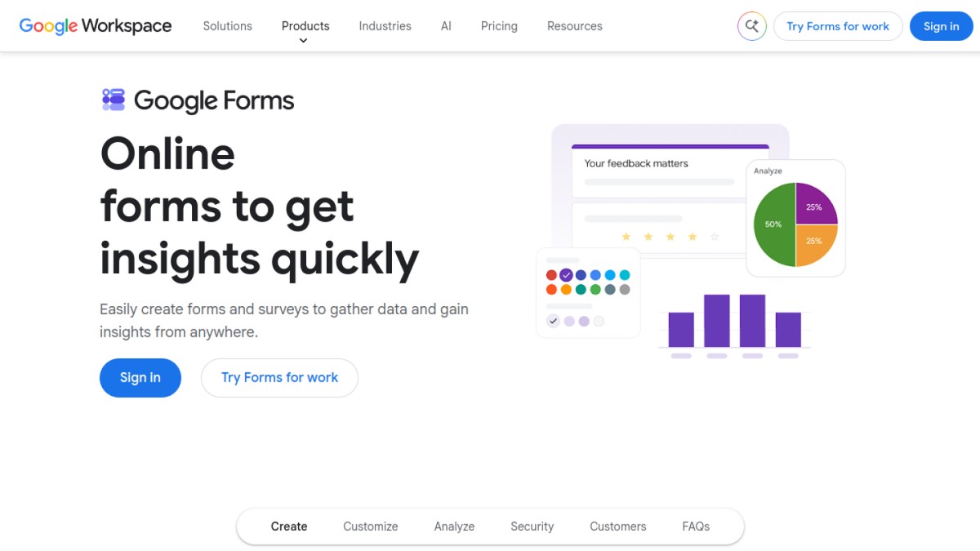Switch to the FAQs tab

[696, 527]
